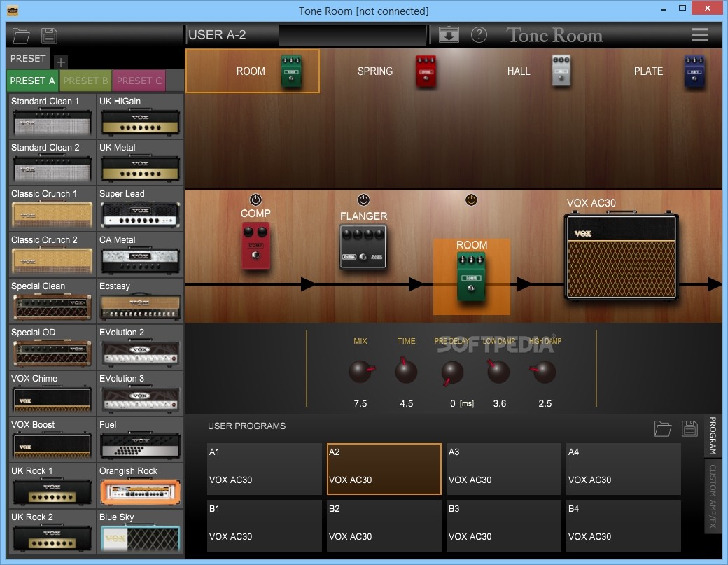Select the PRESET panel tab
Image resolution: width=728 pixels, height=565 pixels.
pos(28,59)
